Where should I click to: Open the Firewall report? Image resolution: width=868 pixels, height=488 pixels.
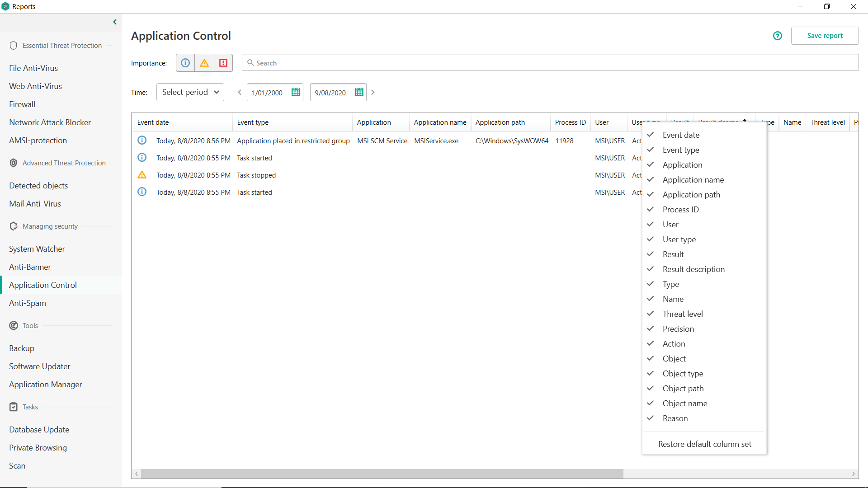(x=22, y=104)
